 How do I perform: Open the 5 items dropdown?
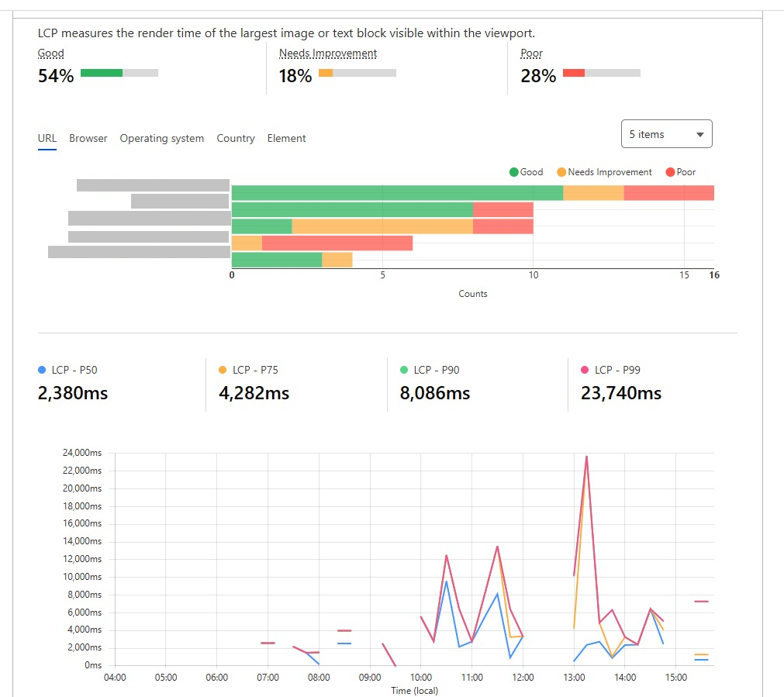[666, 134]
